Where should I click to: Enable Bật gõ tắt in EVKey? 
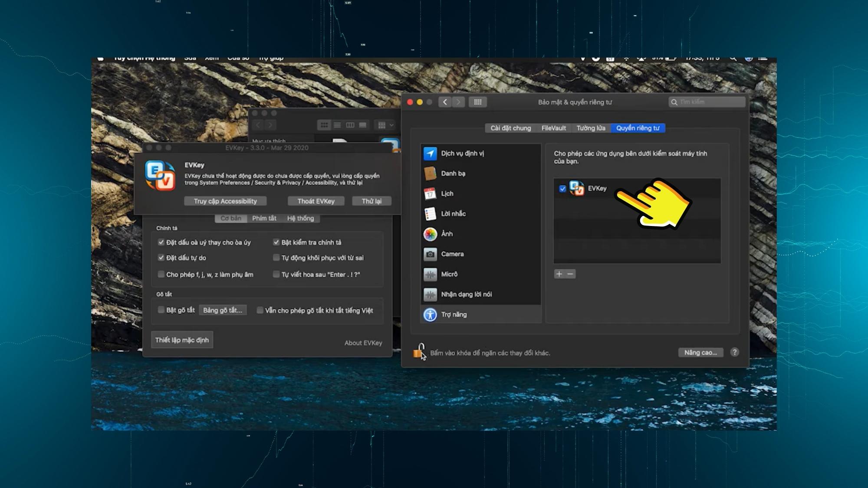tap(161, 310)
